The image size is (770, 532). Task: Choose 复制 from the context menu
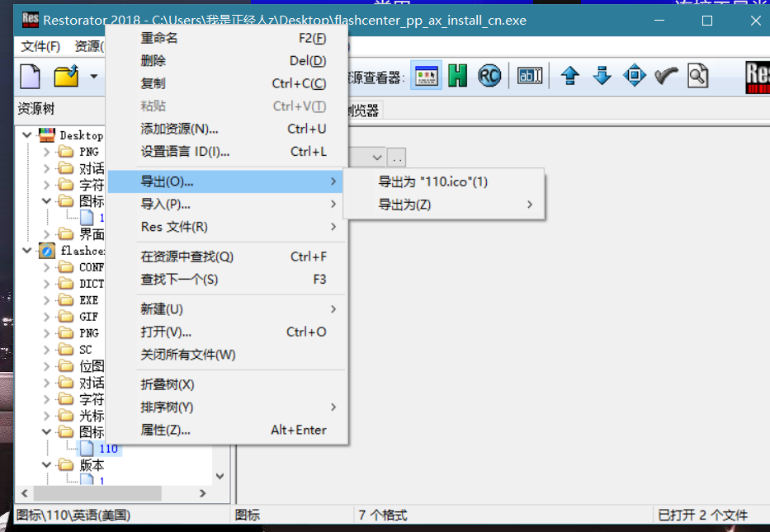(x=227, y=83)
